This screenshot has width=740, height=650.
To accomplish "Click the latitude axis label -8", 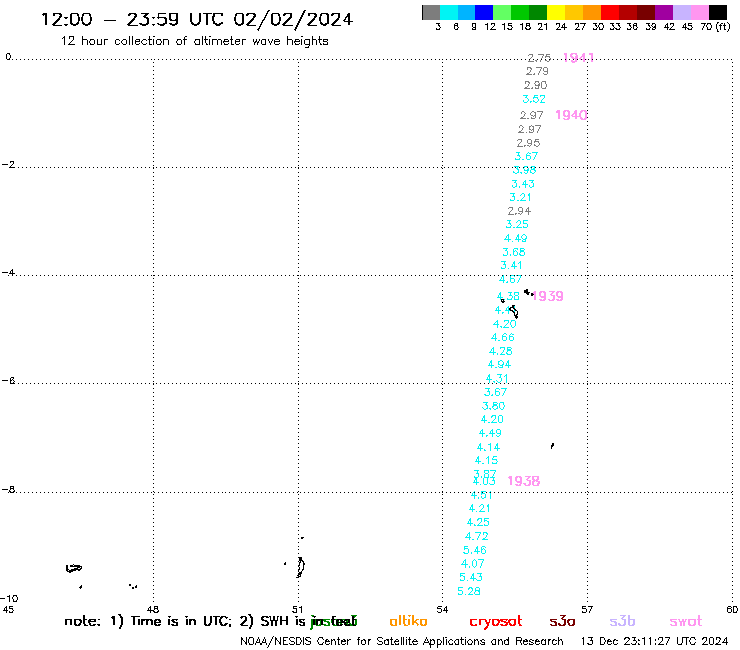I will [8, 490].
